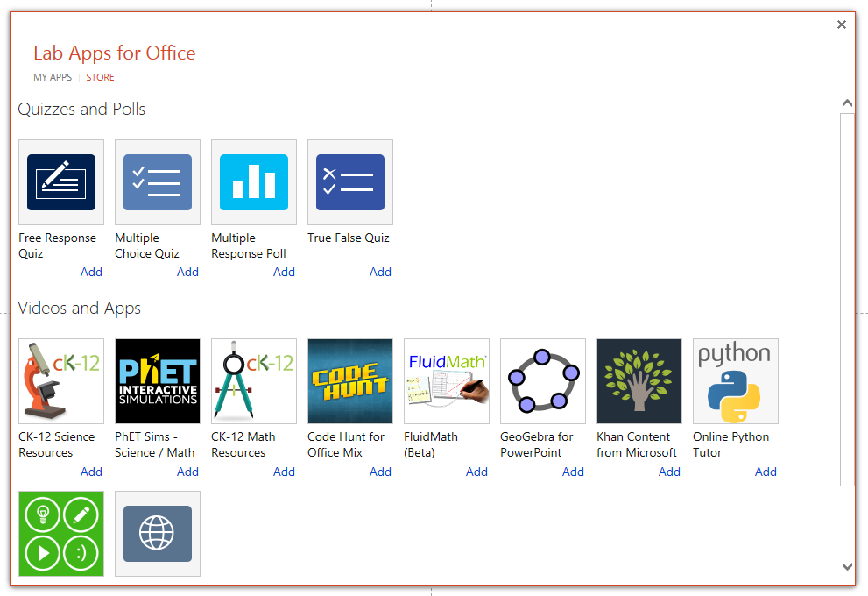Click the scroll down arrow
The image size is (868, 596).
coord(847,566)
